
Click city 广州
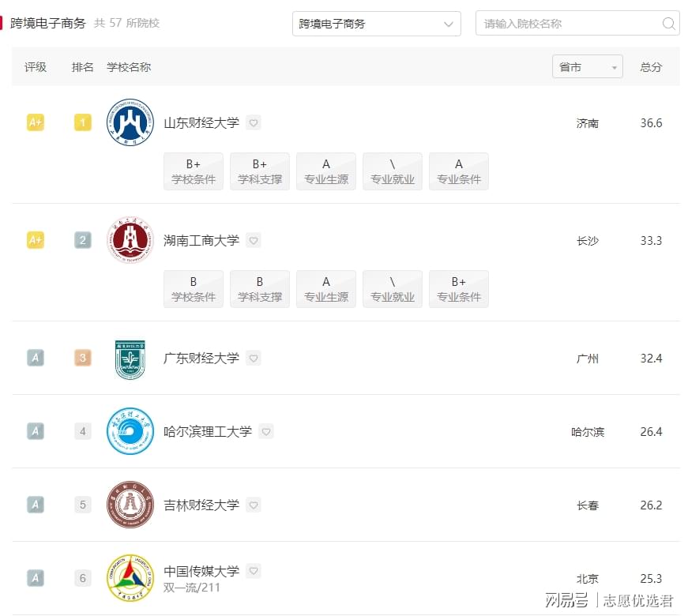coord(588,359)
